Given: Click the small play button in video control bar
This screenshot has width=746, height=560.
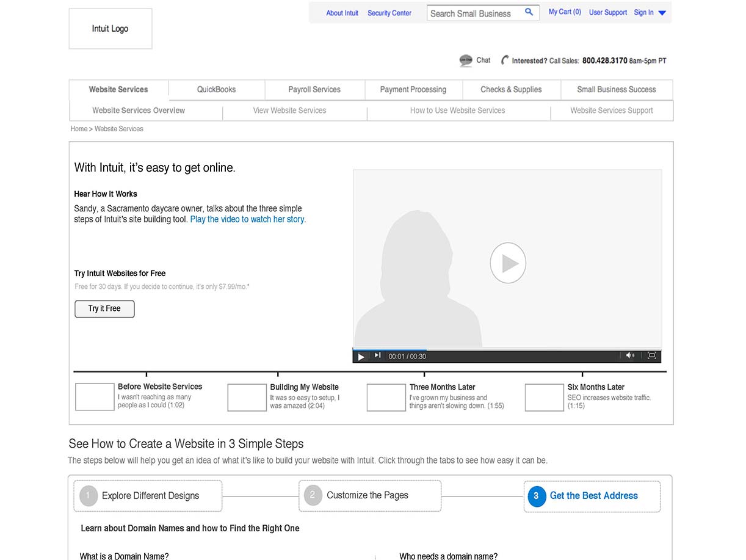Looking at the screenshot, I should (361, 357).
